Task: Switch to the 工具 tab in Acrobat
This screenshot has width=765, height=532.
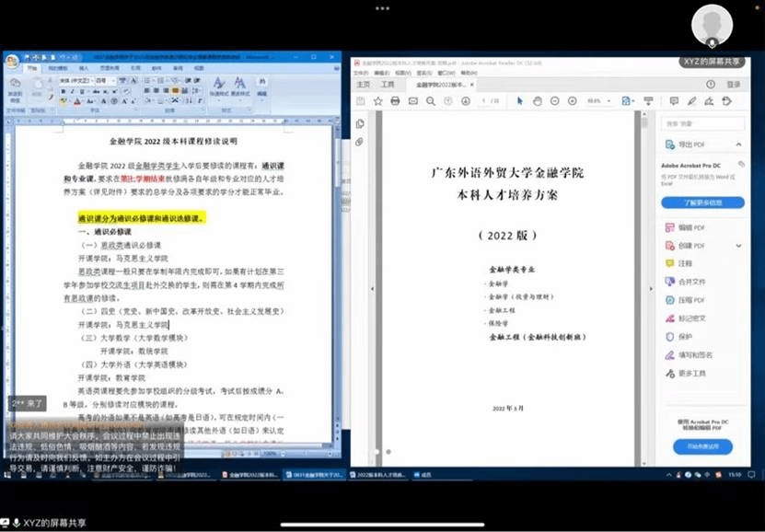Action: pos(388,85)
